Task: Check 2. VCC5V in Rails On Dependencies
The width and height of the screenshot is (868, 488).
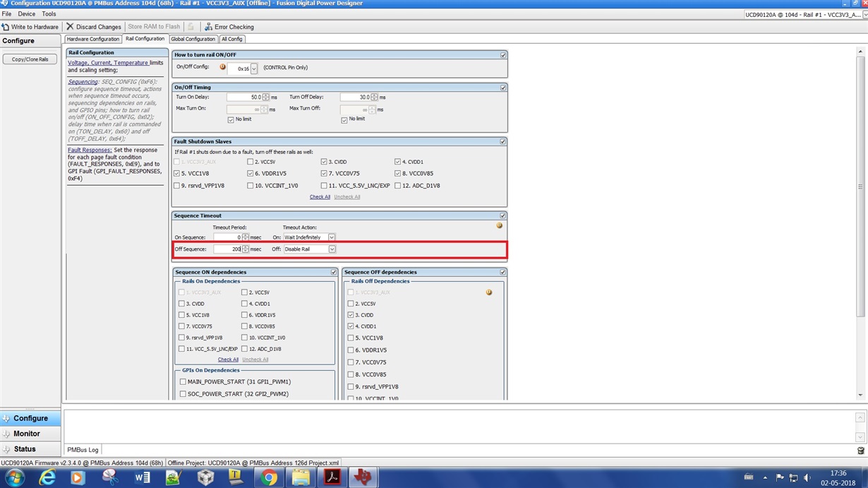Action: pos(244,292)
